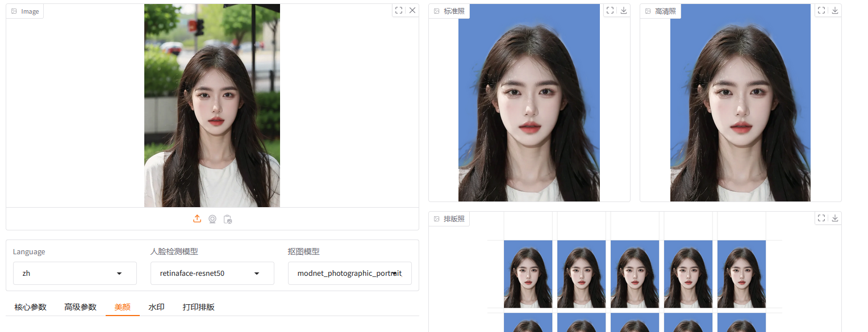Click the upload file icon
Viewport: 868px width, 332px height.
pos(197,219)
